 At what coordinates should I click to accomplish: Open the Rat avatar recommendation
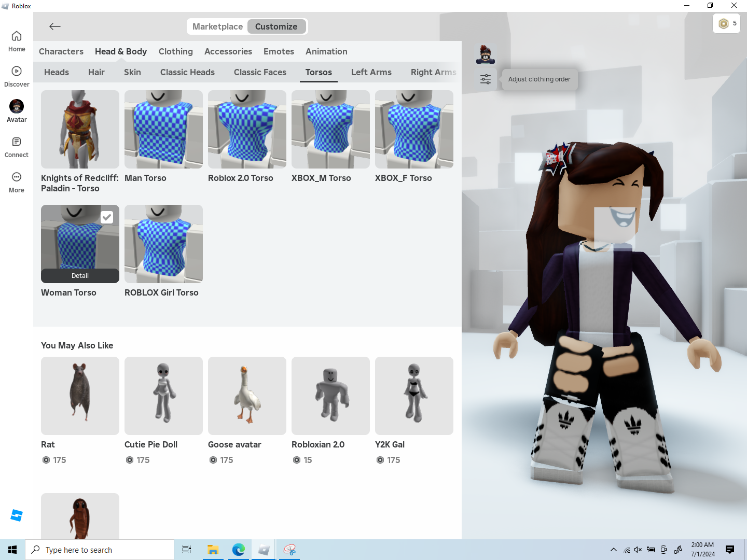click(x=80, y=396)
